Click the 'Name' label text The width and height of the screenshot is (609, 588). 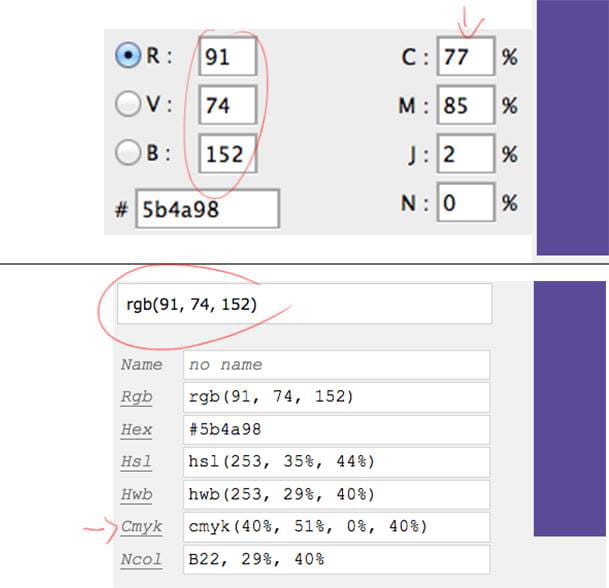coord(141,365)
